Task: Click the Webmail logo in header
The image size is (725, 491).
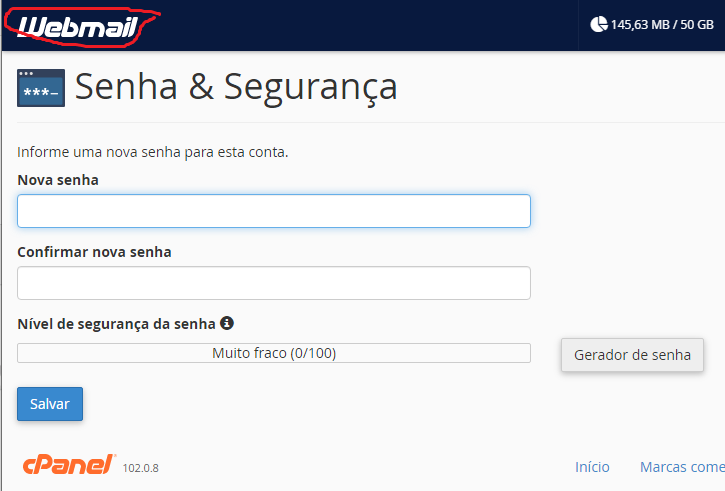Action: (x=78, y=27)
